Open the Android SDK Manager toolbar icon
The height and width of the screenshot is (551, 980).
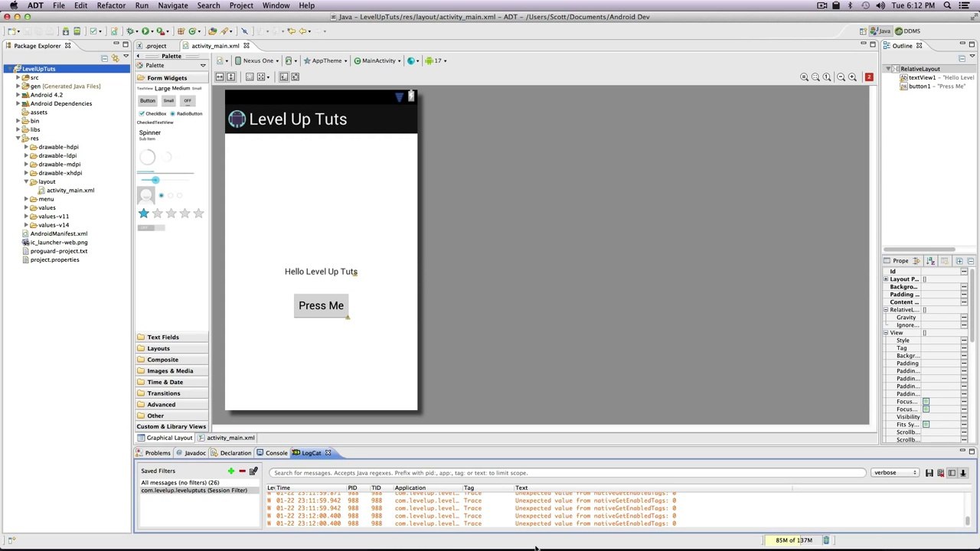click(65, 31)
